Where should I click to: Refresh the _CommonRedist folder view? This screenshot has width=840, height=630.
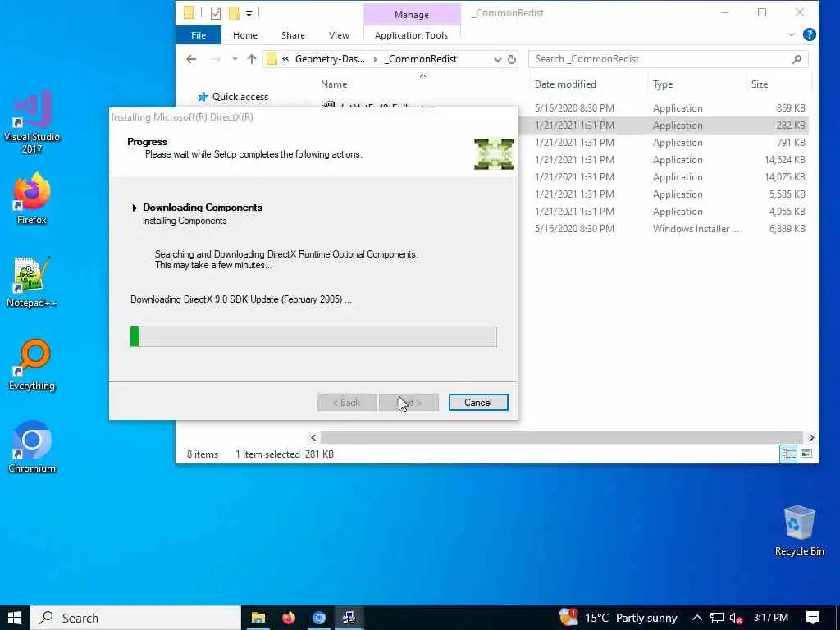512,59
